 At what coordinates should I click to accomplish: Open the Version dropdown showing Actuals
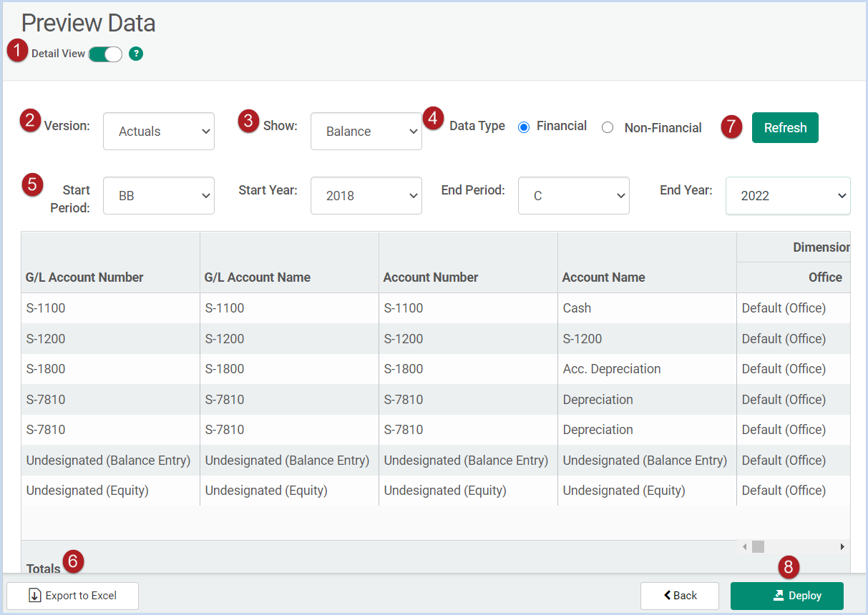(159, 132)
